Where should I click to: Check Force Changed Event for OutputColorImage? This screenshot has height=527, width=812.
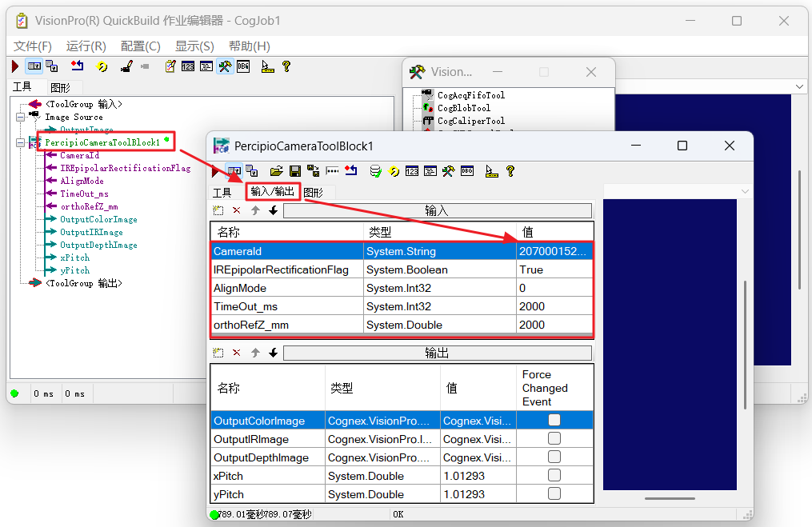point(554,420)
